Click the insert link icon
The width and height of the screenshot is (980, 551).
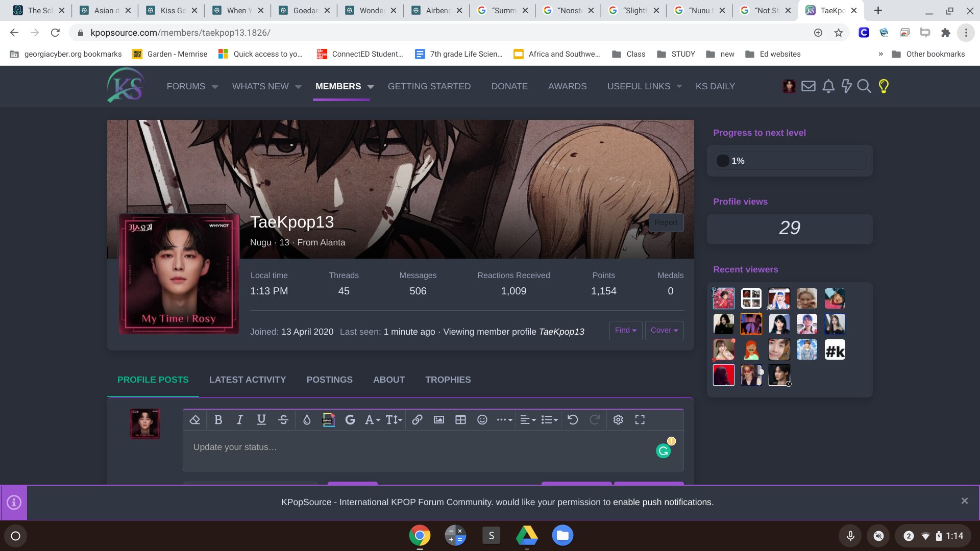tap(417, 420)
